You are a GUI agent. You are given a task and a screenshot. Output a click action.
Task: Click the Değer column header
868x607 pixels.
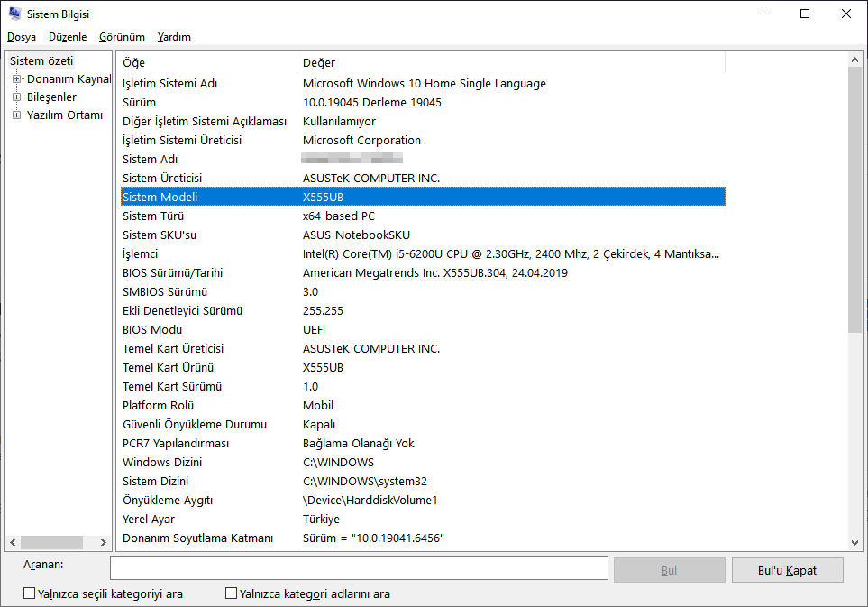509,62
